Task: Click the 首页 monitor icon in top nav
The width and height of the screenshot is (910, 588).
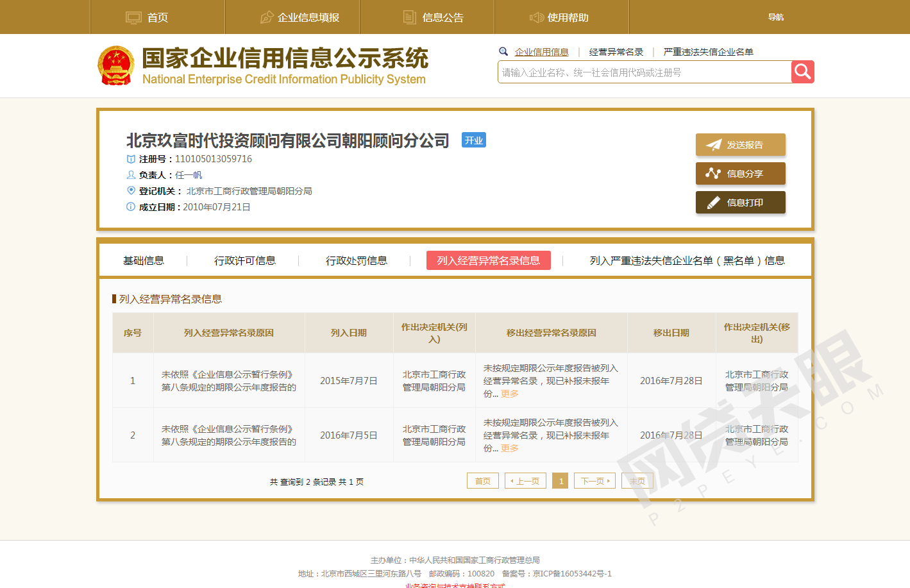Action: [133, 17]
